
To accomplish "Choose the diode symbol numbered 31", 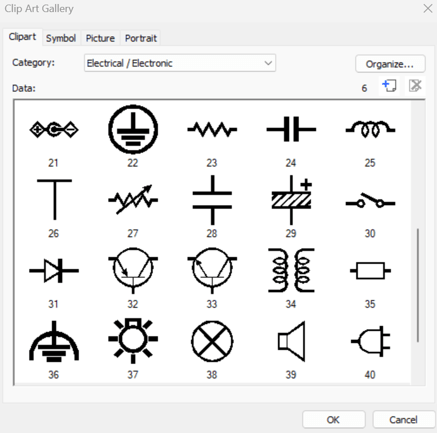I will pyautogui.click(x=54, y=270).
